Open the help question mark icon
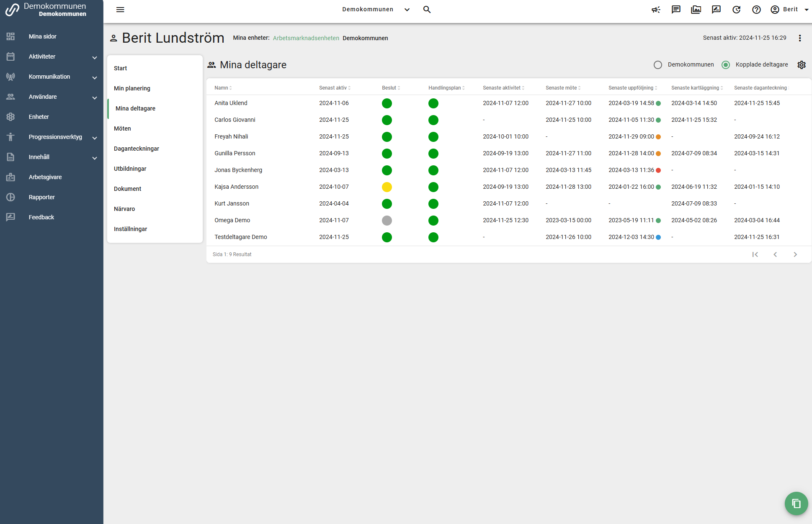812x524 pixels. point(756,10)
